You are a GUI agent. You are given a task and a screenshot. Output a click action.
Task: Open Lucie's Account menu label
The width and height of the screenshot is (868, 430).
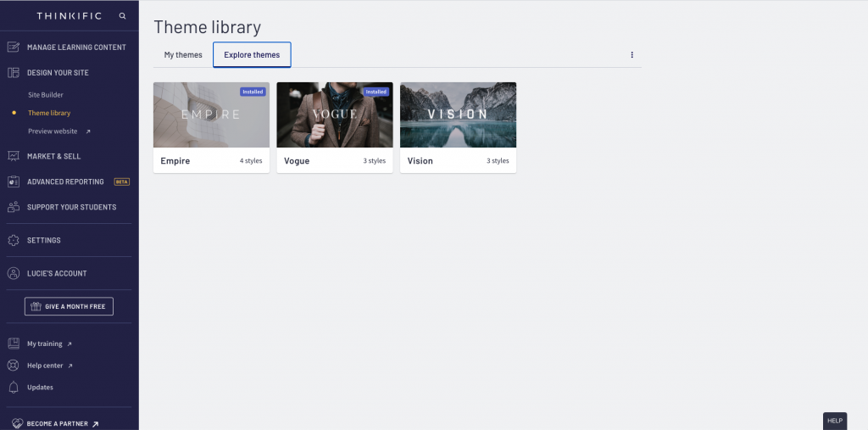pos(57,273)
